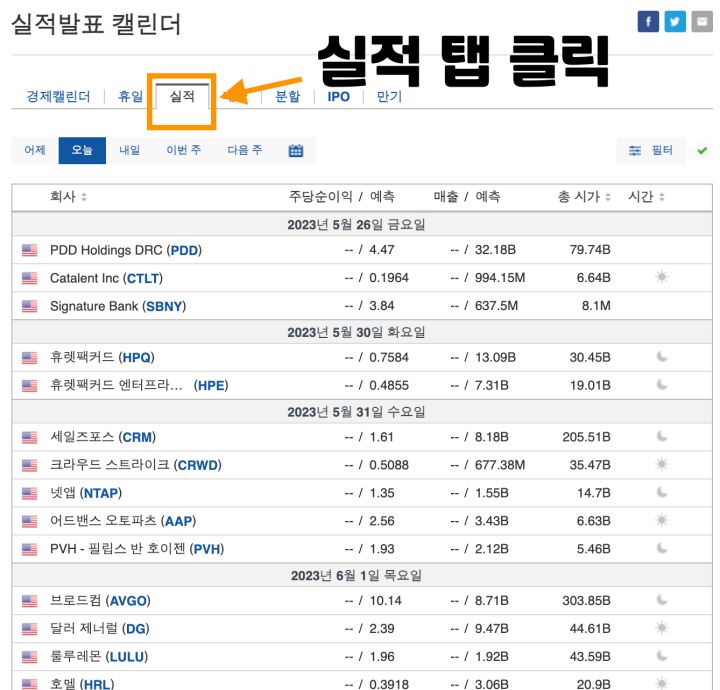Open the NTAP ticker link
This screenshot has width=720, height=690.
[x=101, y=494]
